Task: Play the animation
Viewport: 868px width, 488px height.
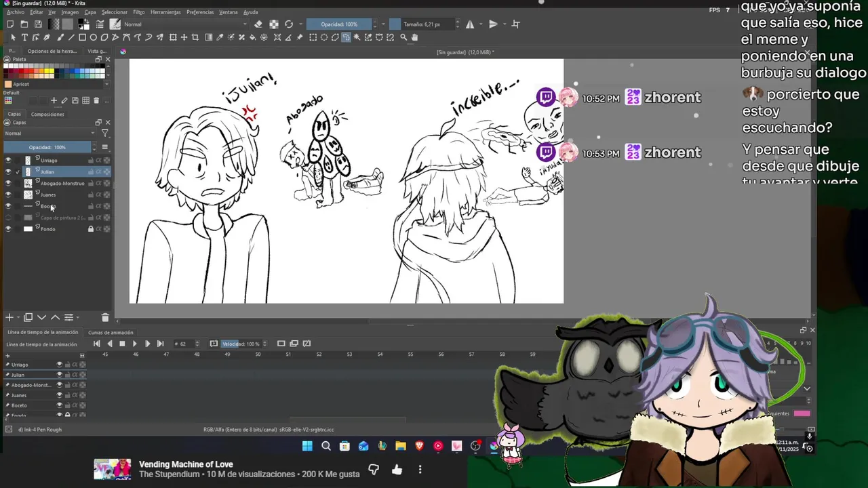Action: (135, 344)
